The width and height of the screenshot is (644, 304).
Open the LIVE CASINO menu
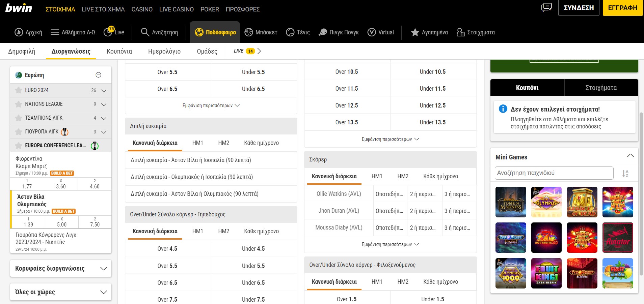pyautogui.click(x=176, y=9)
